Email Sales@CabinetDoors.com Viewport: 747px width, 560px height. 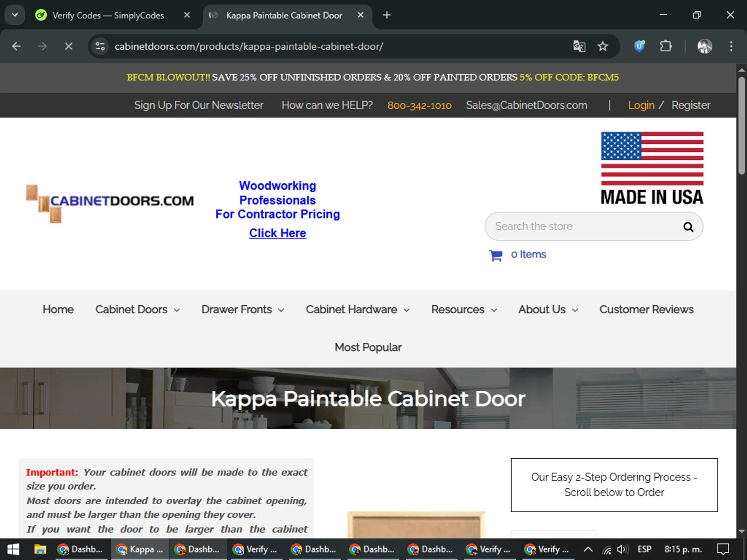(x=526, y=106)
